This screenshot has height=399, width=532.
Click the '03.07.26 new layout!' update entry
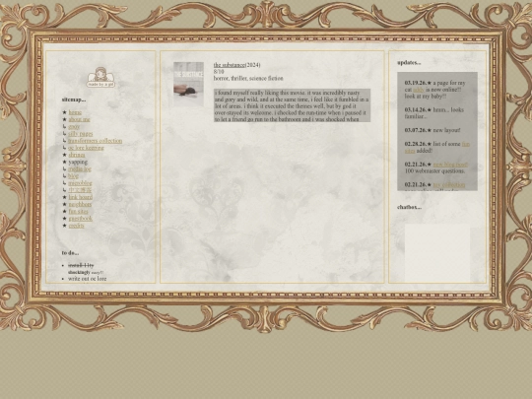[x=432, y=130]
